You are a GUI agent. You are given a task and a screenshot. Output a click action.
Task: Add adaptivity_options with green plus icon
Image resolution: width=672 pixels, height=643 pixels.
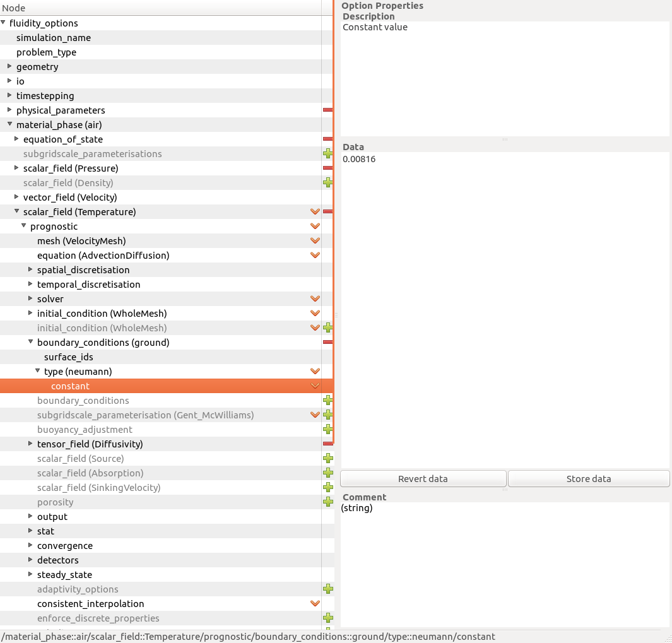tap(328, 589)
